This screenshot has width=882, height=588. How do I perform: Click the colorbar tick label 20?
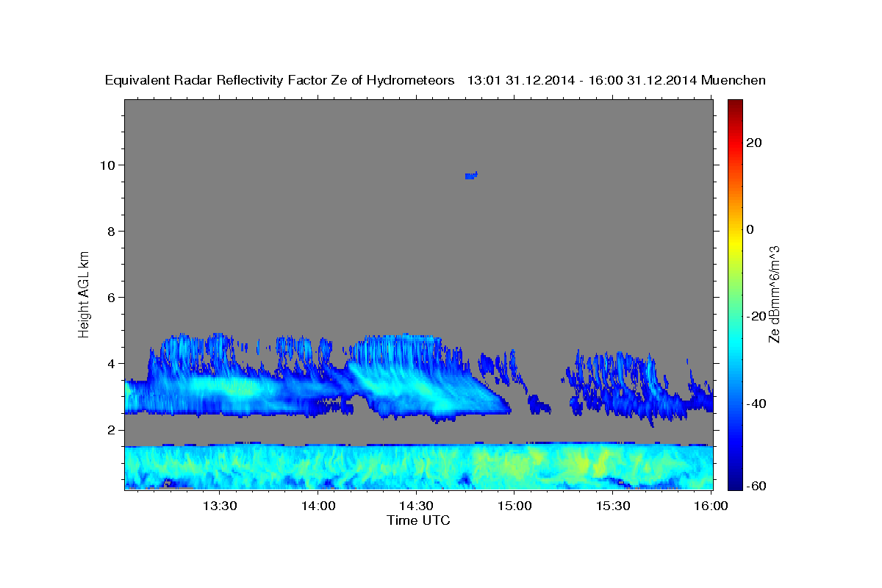click(754, 143)
